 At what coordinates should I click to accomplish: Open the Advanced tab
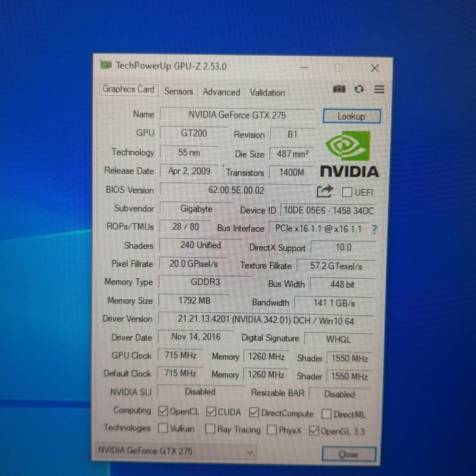point(221,92)
